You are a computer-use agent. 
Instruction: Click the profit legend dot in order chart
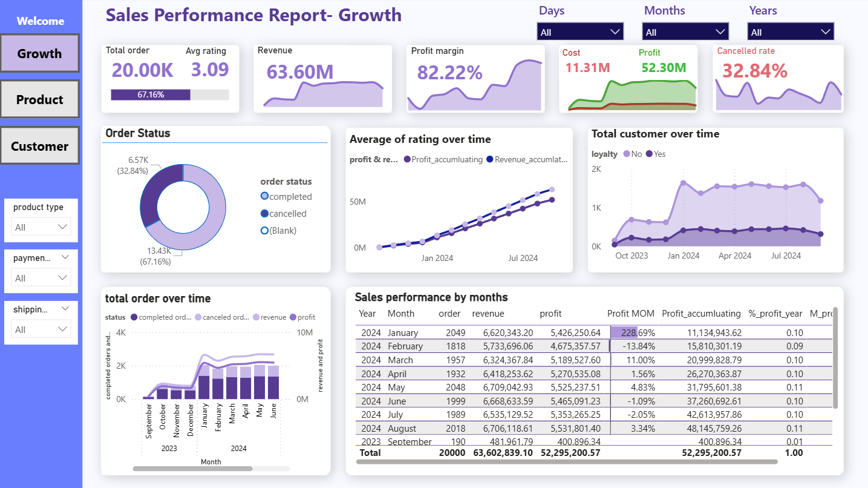[x=293, y=317]
